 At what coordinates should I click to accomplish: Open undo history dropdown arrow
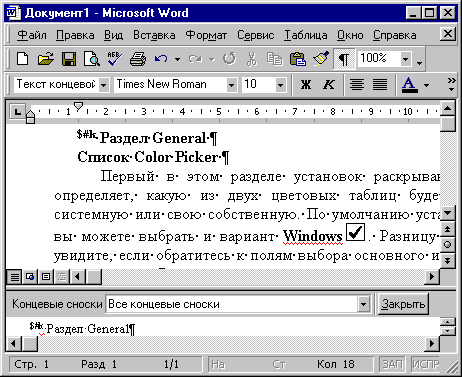pos(177,60)
